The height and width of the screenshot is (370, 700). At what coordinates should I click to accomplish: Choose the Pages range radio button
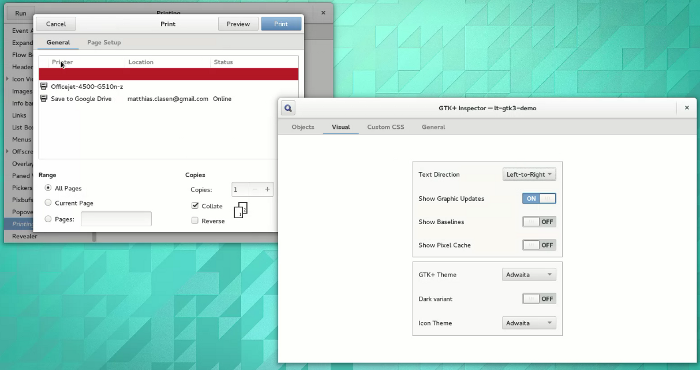48,219
